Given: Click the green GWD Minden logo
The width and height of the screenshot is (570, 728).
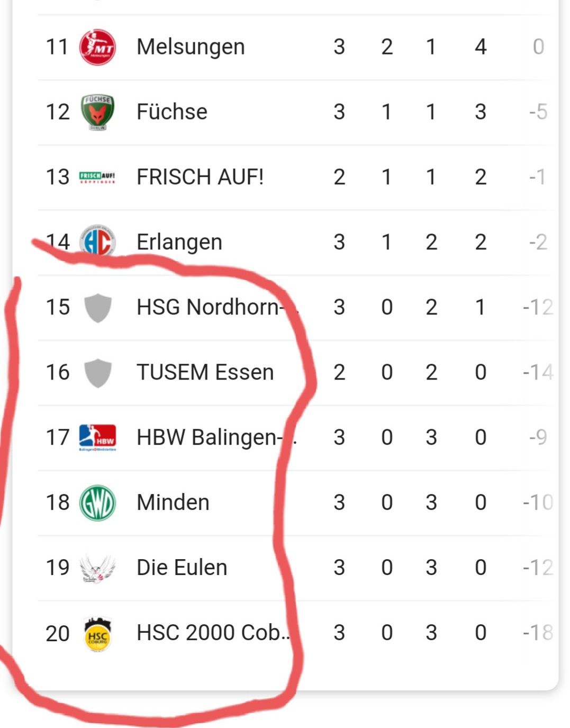Looking at the screenshot, I should 97,503.
